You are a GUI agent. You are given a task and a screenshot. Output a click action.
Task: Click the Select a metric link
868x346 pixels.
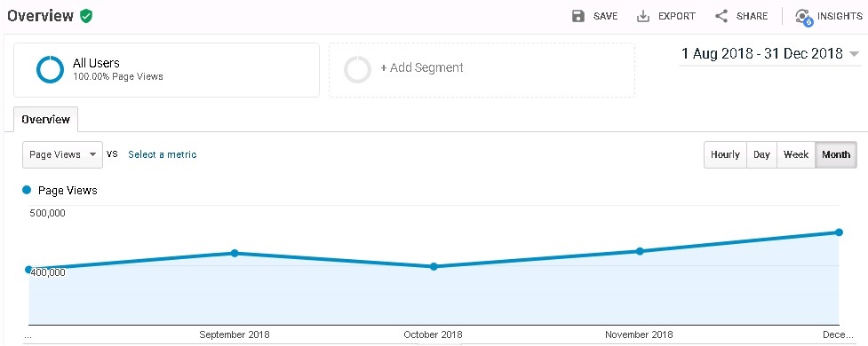tap(163, 154)
